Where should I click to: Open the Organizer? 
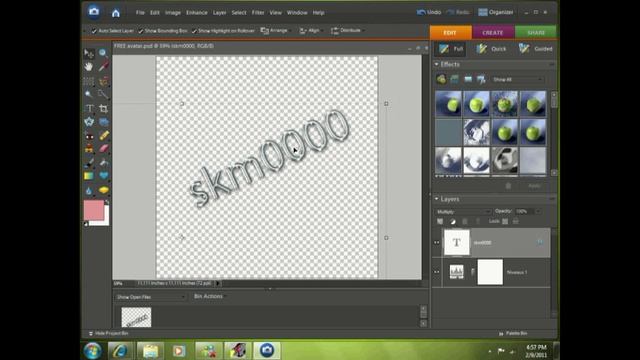496,12
